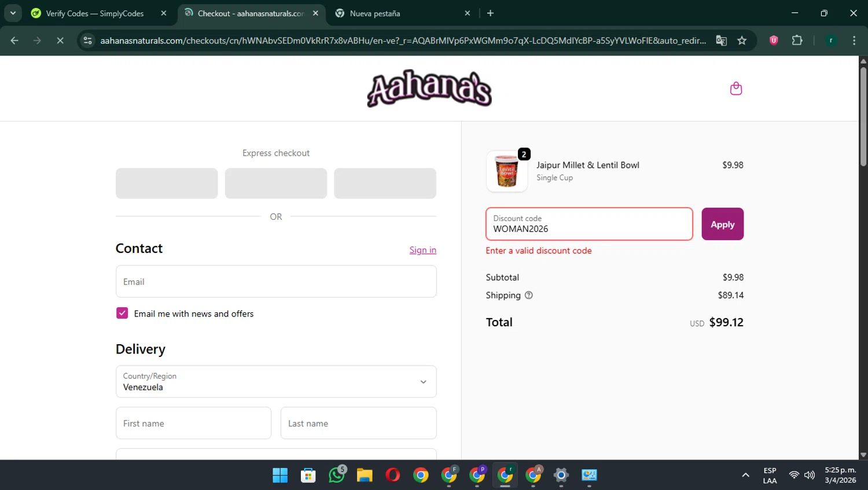Click the translate page icon
Image resolution: width=868 pixels, height=490 pixels.
pos(721,40)
